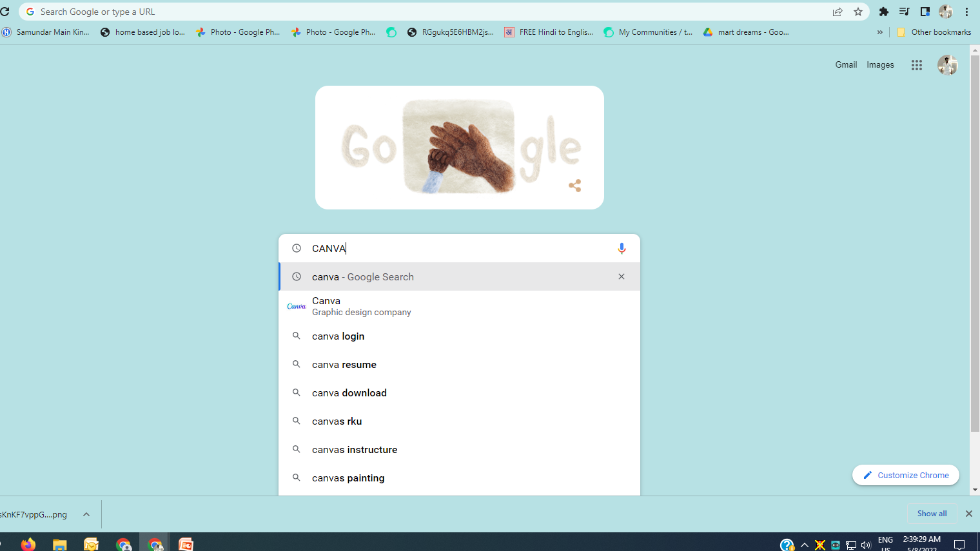Expand download item options chevron
The height and width of the screenshot is (551, 980).
[x=86, y=514]
